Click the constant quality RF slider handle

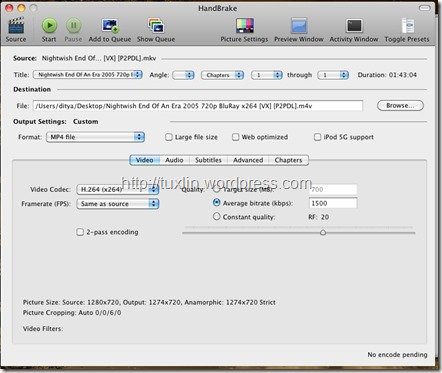pyautogui.click(x=323, y=232)
